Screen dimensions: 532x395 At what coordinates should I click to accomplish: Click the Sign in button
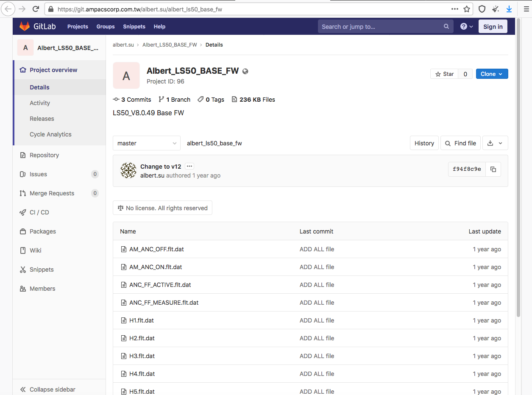(493, 26)
